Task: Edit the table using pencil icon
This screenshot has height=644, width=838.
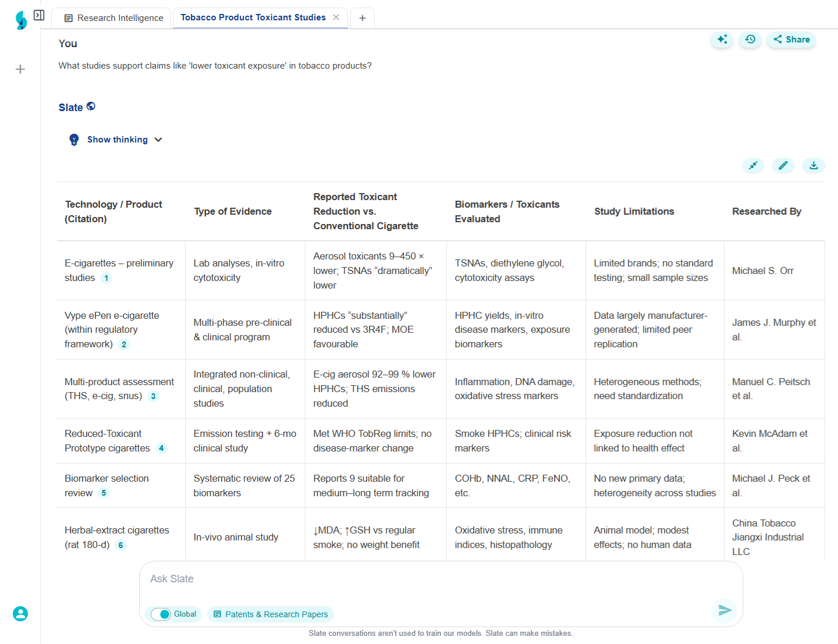Action: click(x=783, y=166)
